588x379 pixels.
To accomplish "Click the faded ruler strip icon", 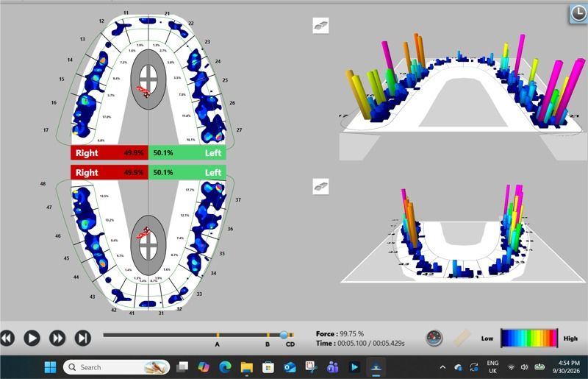I will pyautogui.click(x=462, y=338).
